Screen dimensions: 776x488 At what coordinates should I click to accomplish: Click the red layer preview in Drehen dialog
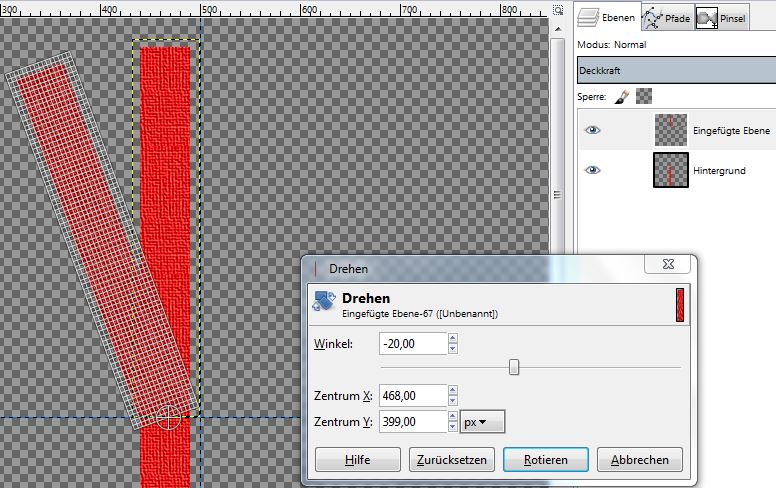point(680,304)
